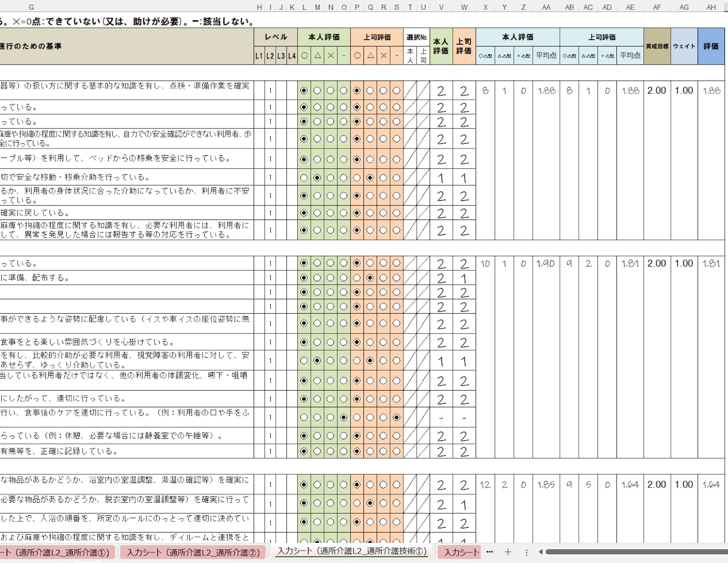
Task: Choose 上司評価 △ radio for 異常を発見した場合 row
Action: (x=371, y=230)
